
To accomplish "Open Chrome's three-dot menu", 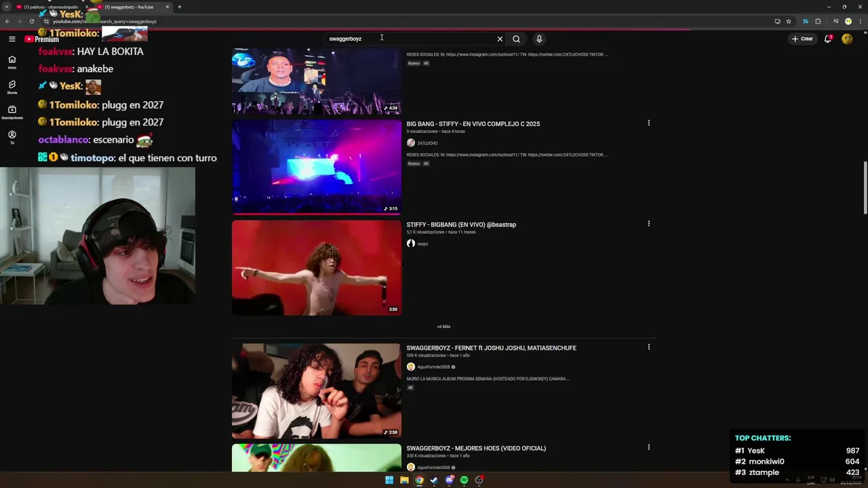I will pyautogui.click(x=859, y=21).
